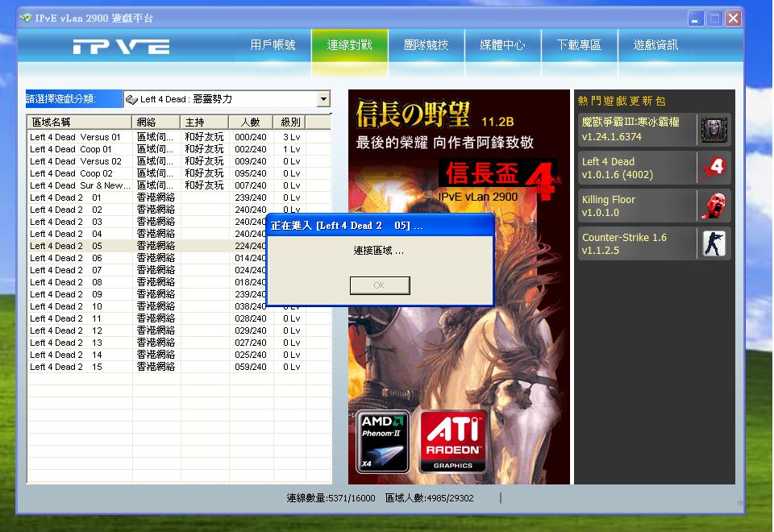Click the ATI Radeon Graphics badge
This screenshot has height=532, width=774.
[453, 442]
